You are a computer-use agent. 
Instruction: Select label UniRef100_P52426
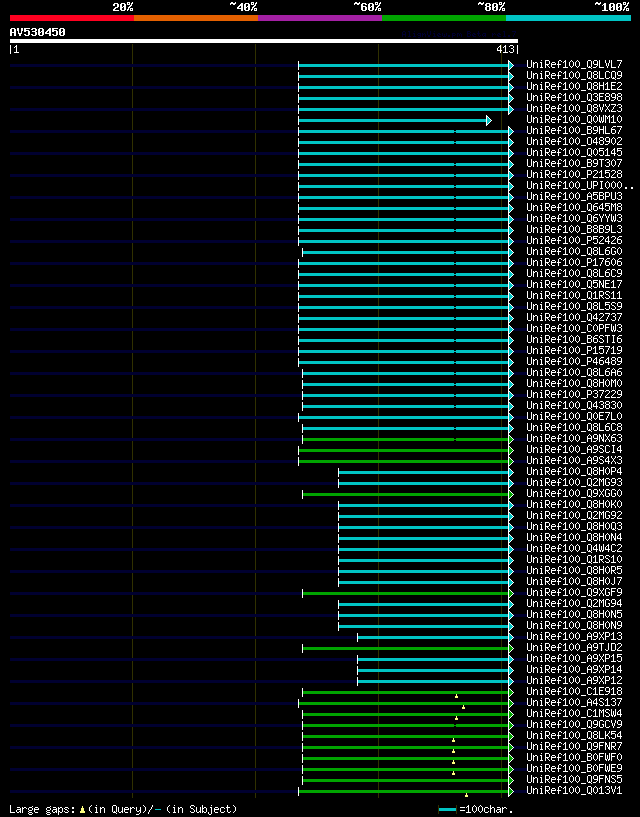(x=574, y=240)
